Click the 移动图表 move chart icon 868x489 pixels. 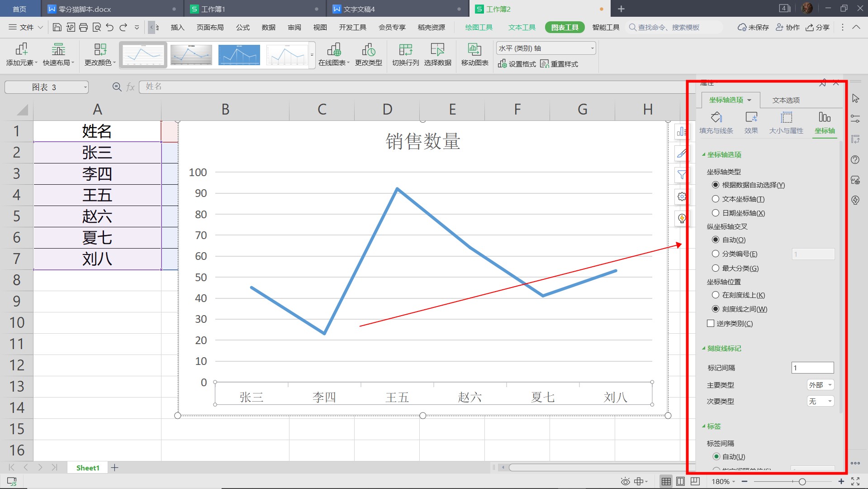[474, 49]
